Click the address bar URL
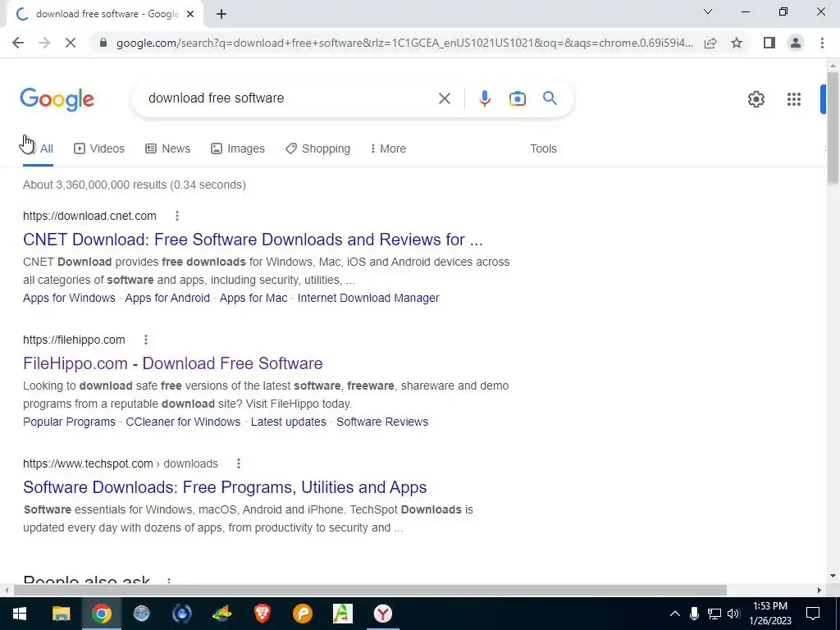Viewport: 840px width, 630px height. (x=404, y=43)
